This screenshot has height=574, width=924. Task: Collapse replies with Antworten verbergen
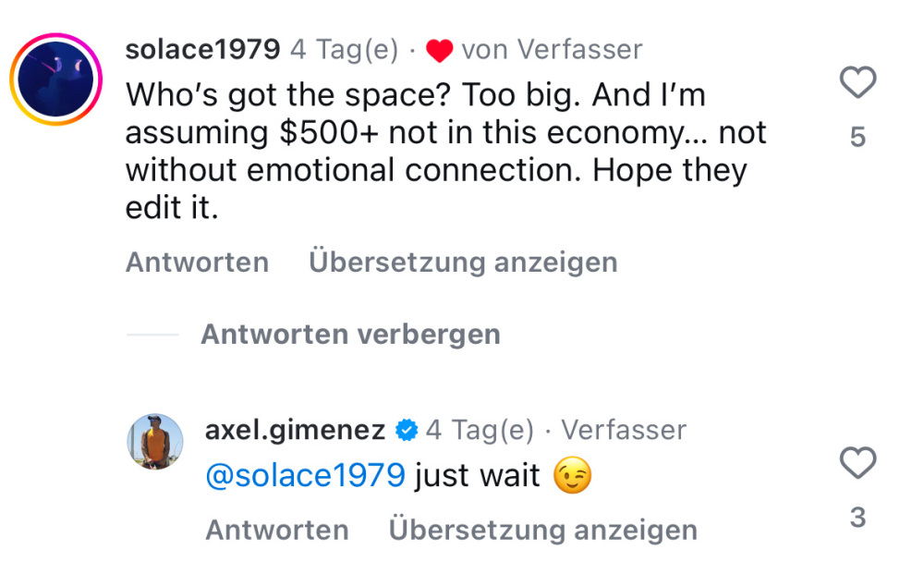tap(350, 335)
